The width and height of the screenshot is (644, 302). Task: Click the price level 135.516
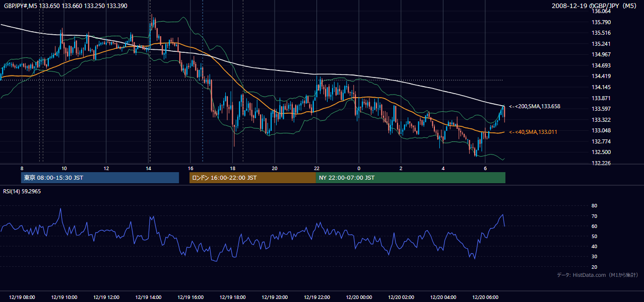click(x=601, y=33)
